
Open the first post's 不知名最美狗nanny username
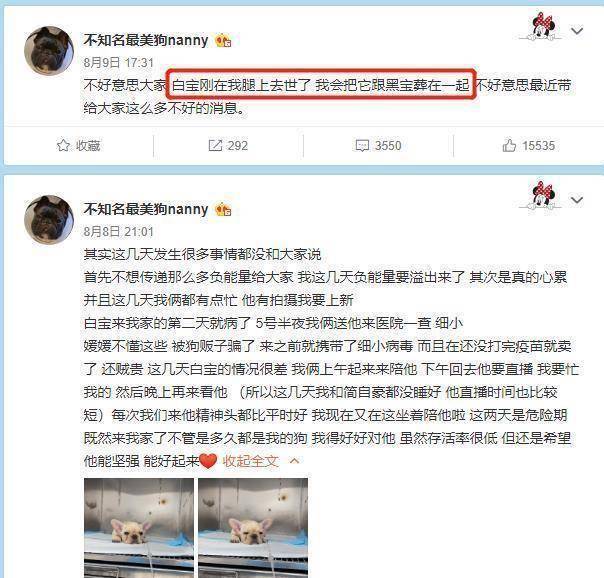click(146, 40)
